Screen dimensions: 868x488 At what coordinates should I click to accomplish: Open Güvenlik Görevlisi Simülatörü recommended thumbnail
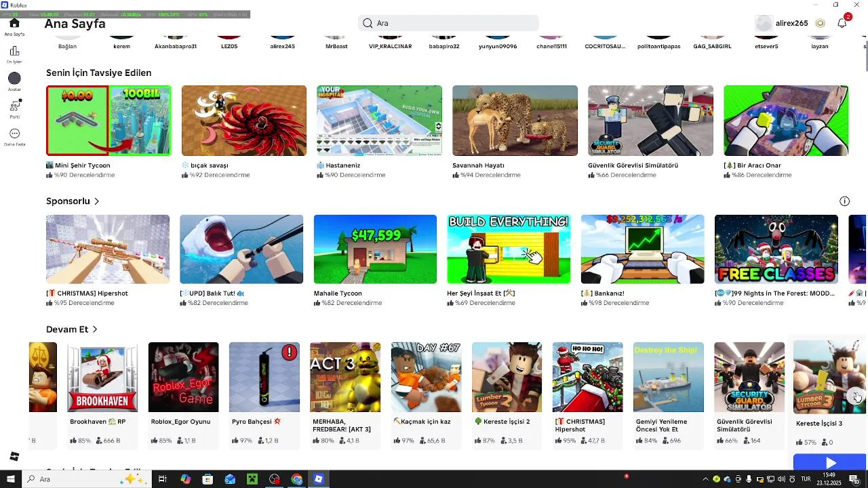tap(650, 121)
